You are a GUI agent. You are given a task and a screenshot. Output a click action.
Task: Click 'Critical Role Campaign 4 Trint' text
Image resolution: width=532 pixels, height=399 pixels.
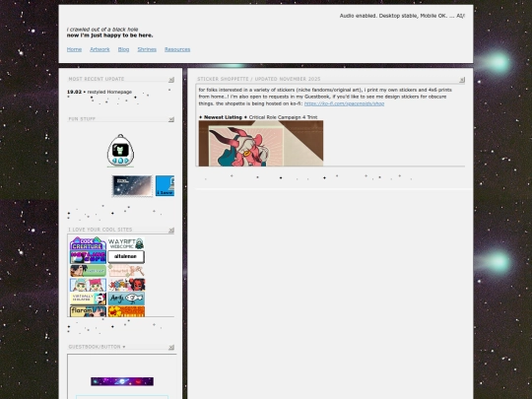[x=284, y=117]
